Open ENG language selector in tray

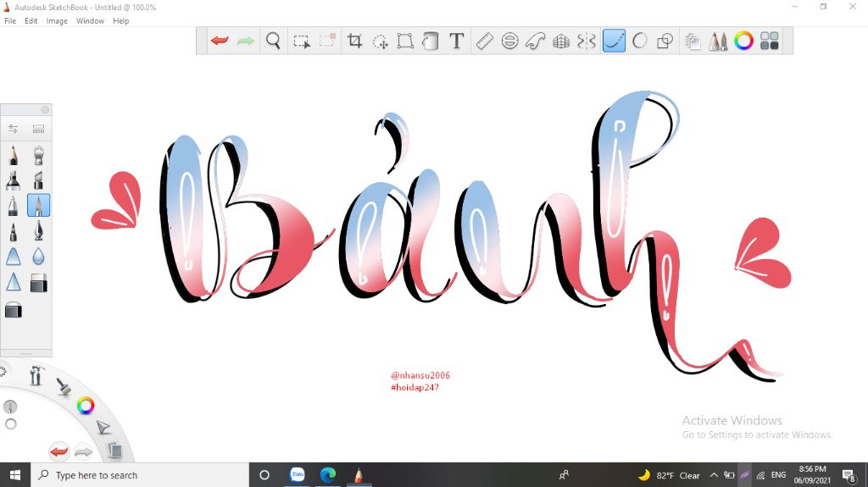tap(778, 475)
